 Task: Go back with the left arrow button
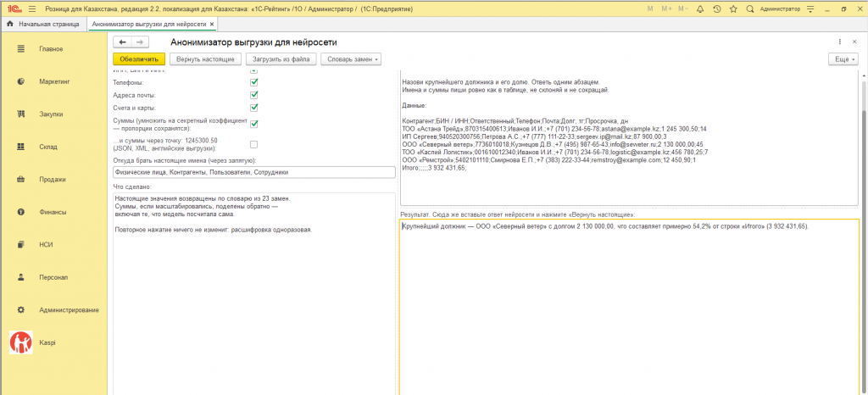tap(122, 42)
